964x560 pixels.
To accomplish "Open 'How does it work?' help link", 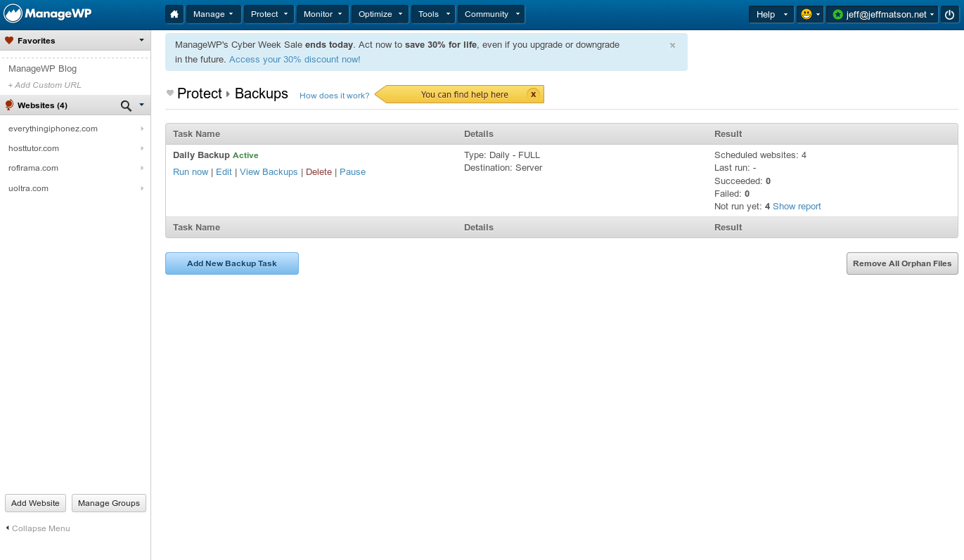I will [334, 96].
